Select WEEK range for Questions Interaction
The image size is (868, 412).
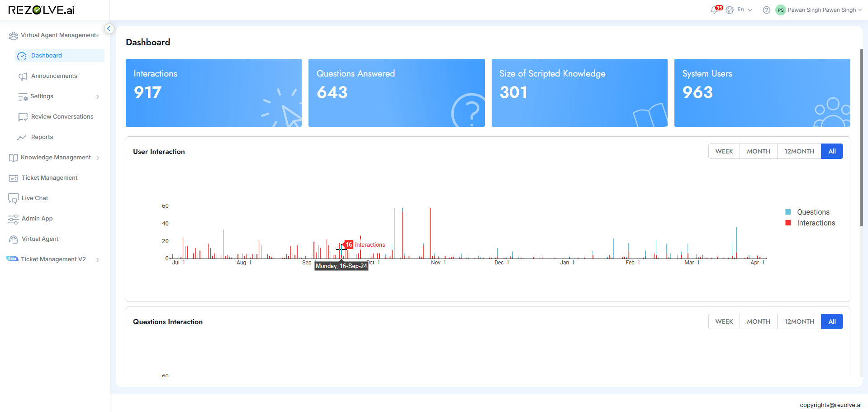point(724,321)
